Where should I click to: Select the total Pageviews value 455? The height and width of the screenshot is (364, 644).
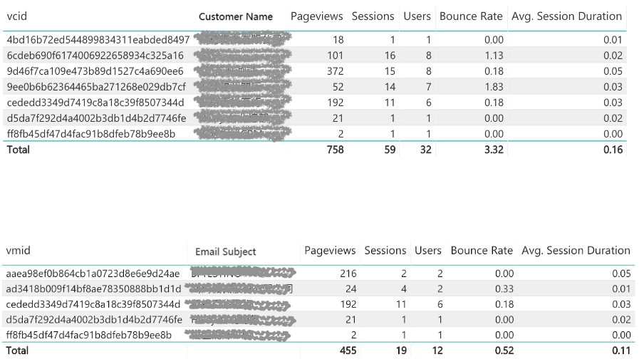[x=346, y=351]
